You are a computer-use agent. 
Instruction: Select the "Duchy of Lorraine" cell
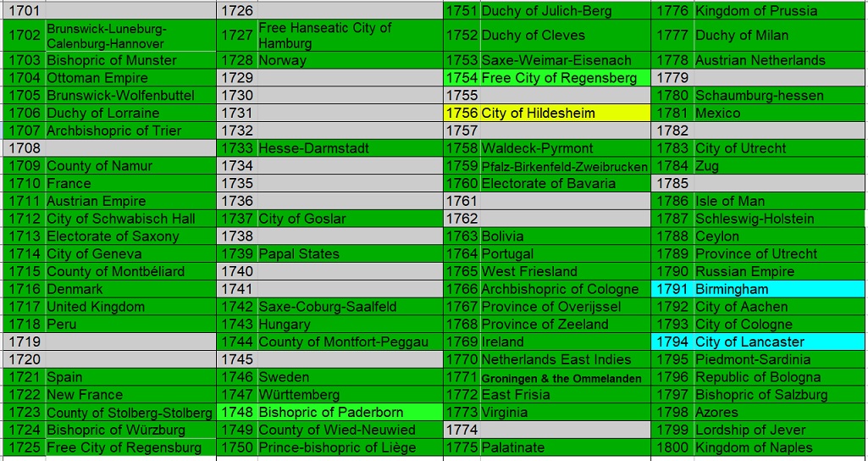click(130, 113)
